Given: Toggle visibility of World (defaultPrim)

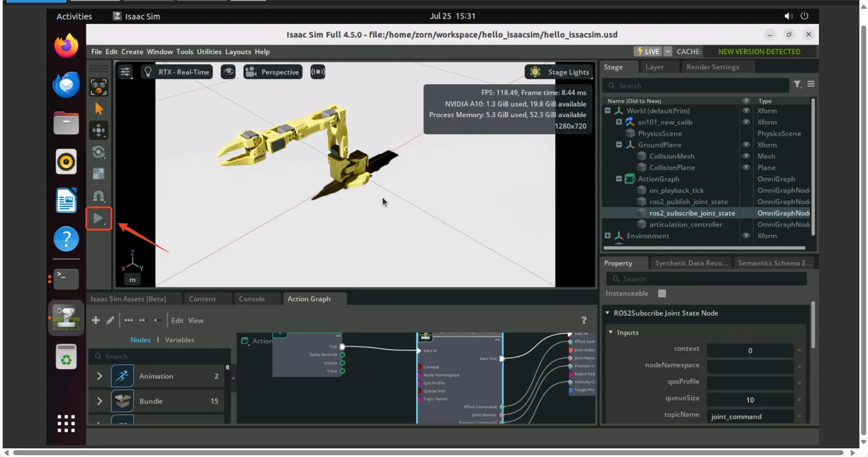Looking at the screenshot, I should [746, 111].
